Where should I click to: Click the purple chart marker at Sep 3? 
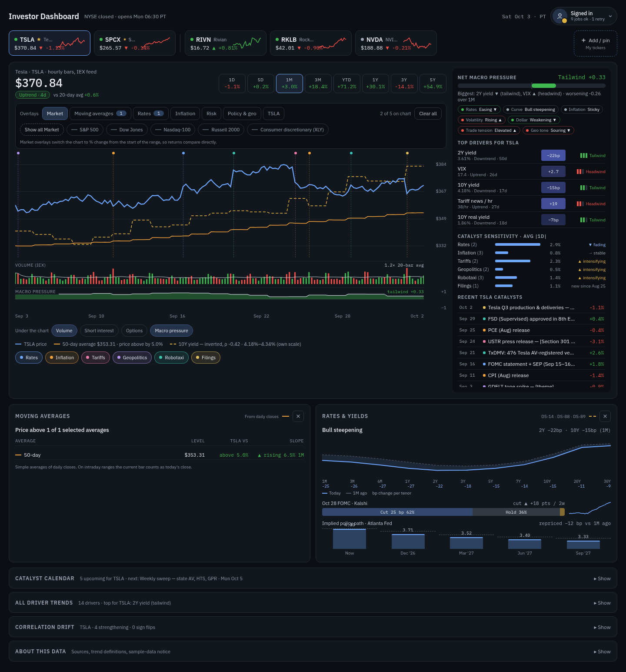coord(18,153)
